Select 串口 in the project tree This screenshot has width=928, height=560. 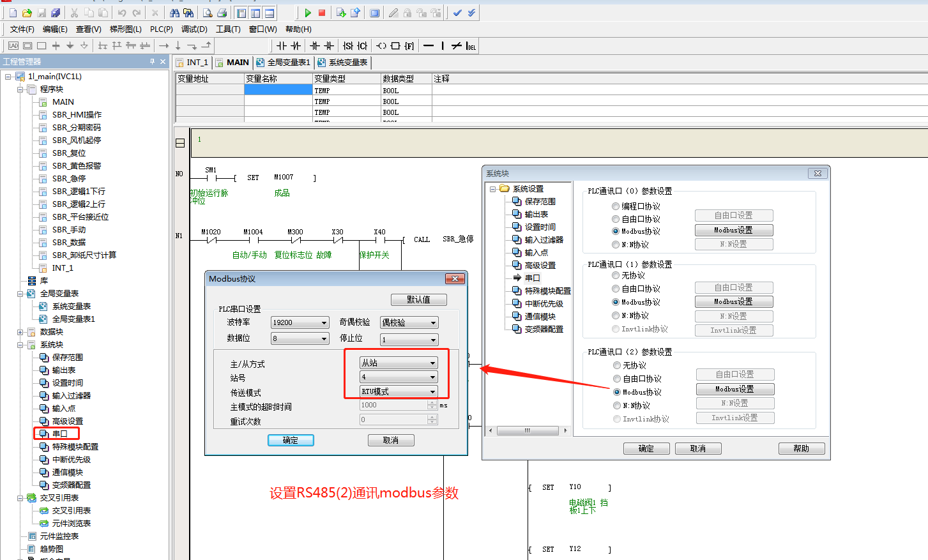point(59,434)
